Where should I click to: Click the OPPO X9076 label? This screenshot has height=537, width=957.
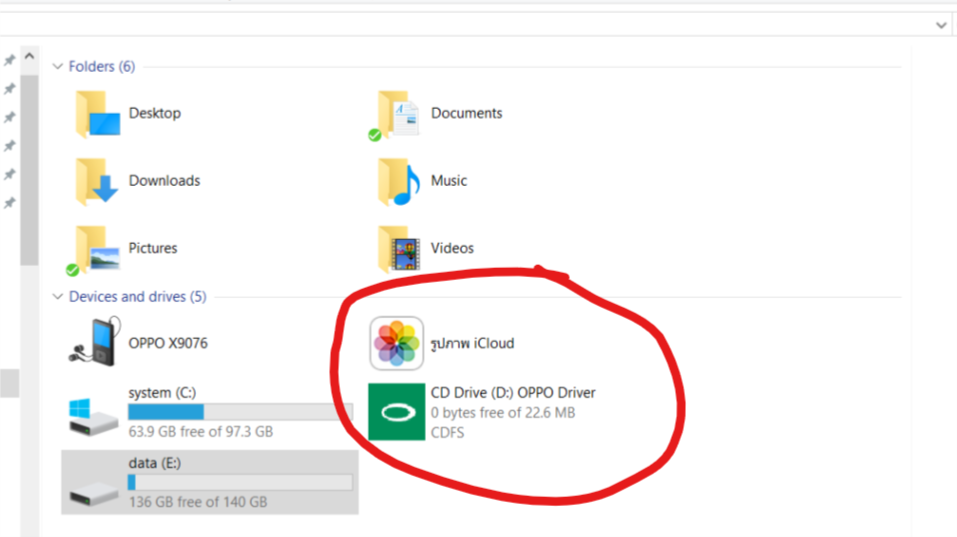(168, 343)
